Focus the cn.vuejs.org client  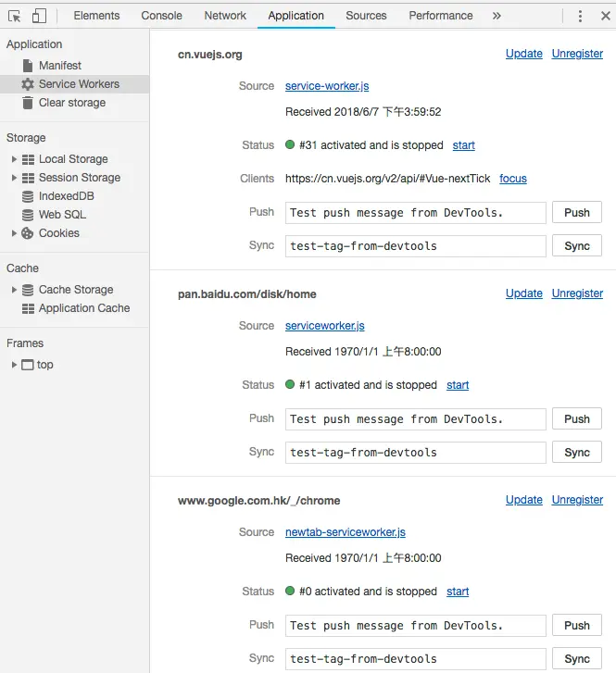[x=513, y=179]
